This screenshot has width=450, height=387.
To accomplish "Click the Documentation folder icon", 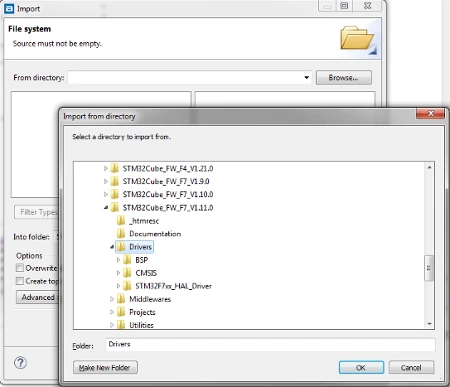I will tap(121, 234).
